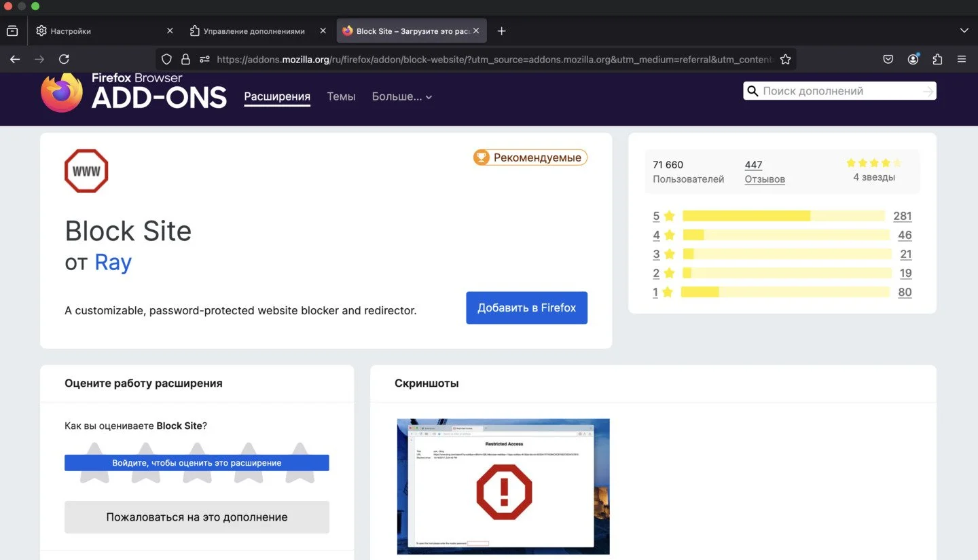Open tracking protection shield icon
This screenshot has height=560, width=978.
tap(166, 59)
